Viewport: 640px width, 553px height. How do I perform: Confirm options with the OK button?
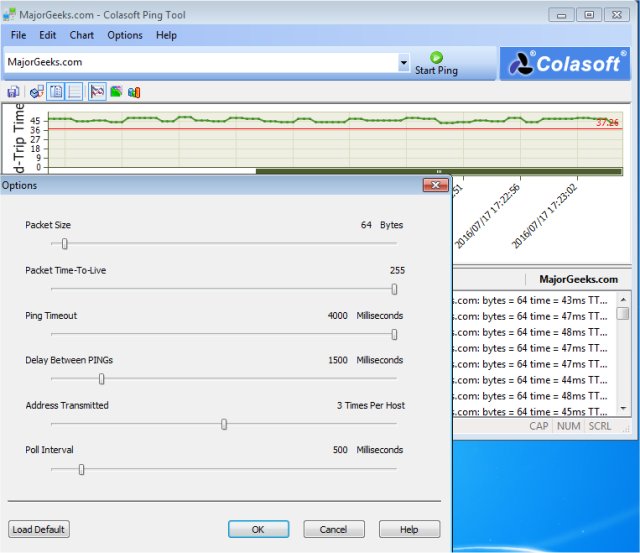tap(258, 529)
